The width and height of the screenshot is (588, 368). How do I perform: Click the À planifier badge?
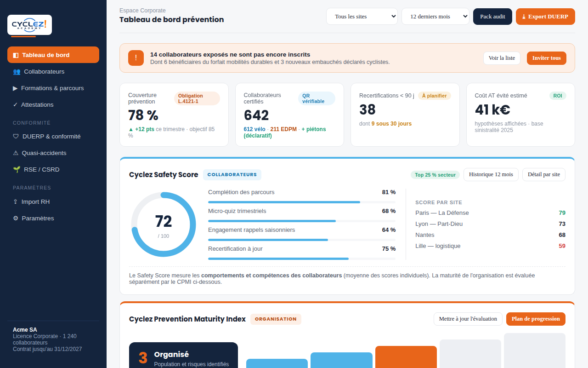pos(434,96)
